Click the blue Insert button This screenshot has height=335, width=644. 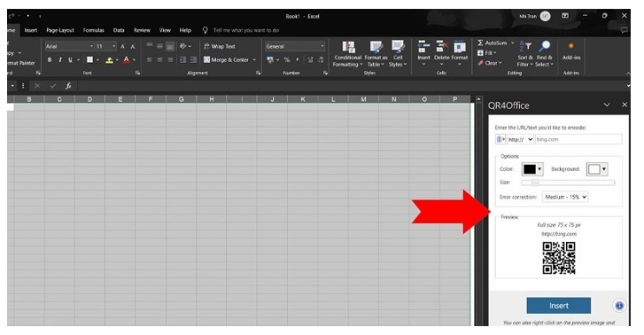[x=559, y=306]
